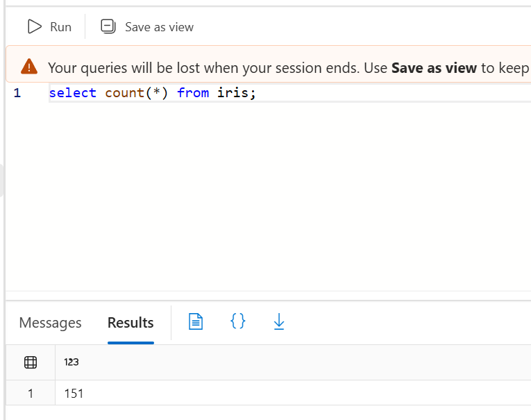Viewport: 531px width, 420px height.
Task: Click line number 1 in the editor
Action: click(17, 93)
